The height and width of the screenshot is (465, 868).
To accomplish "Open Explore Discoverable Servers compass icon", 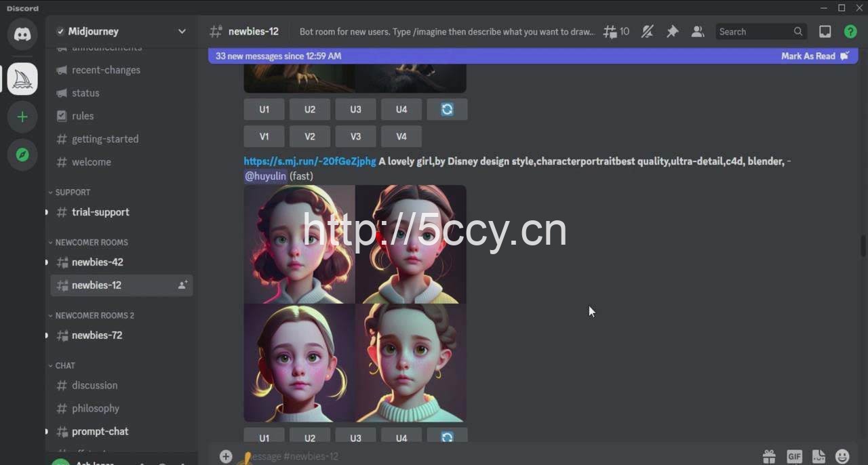I will [x=22, y=155].
